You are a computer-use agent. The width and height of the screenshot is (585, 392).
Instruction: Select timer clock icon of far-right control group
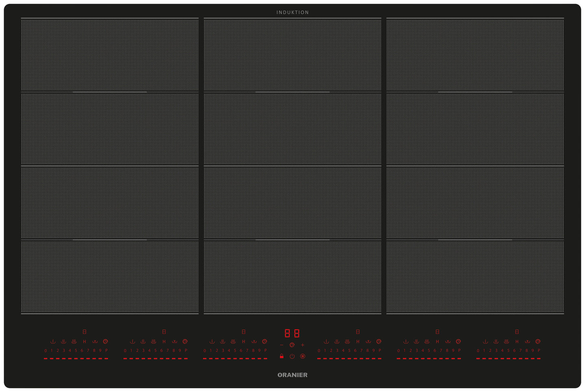(538, 342)
